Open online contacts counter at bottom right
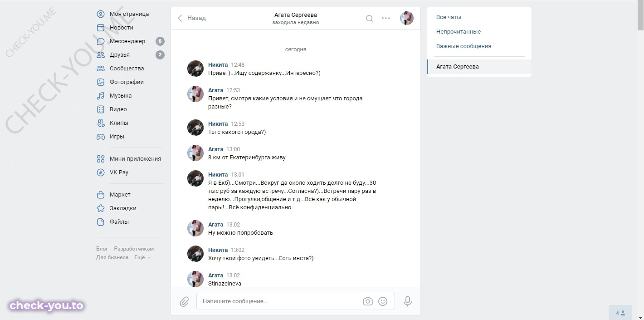 (x=620, y=313)
